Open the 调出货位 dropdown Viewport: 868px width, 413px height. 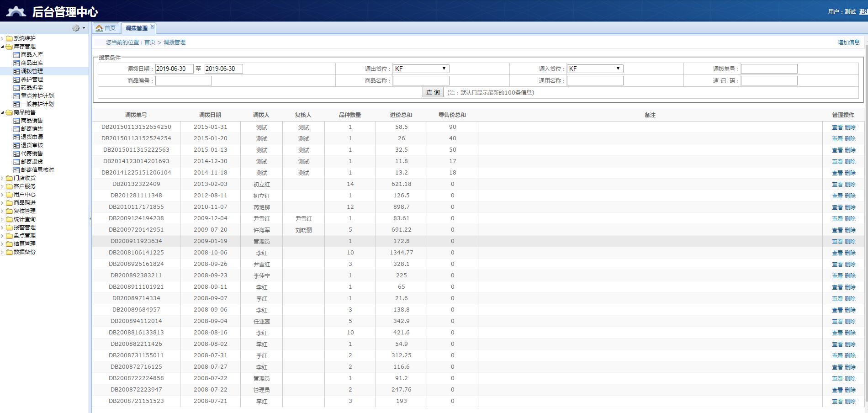pos(421,69)
